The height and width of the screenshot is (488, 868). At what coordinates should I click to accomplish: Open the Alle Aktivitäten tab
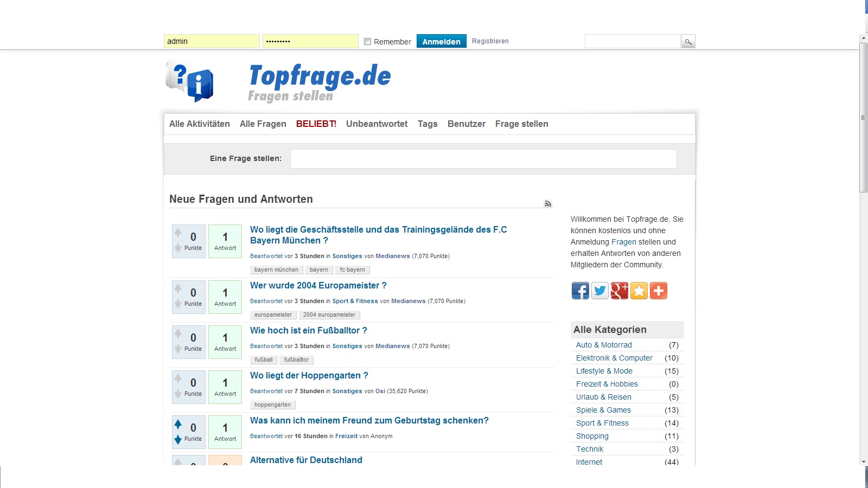pyautogui.click(x=200, y=124)
